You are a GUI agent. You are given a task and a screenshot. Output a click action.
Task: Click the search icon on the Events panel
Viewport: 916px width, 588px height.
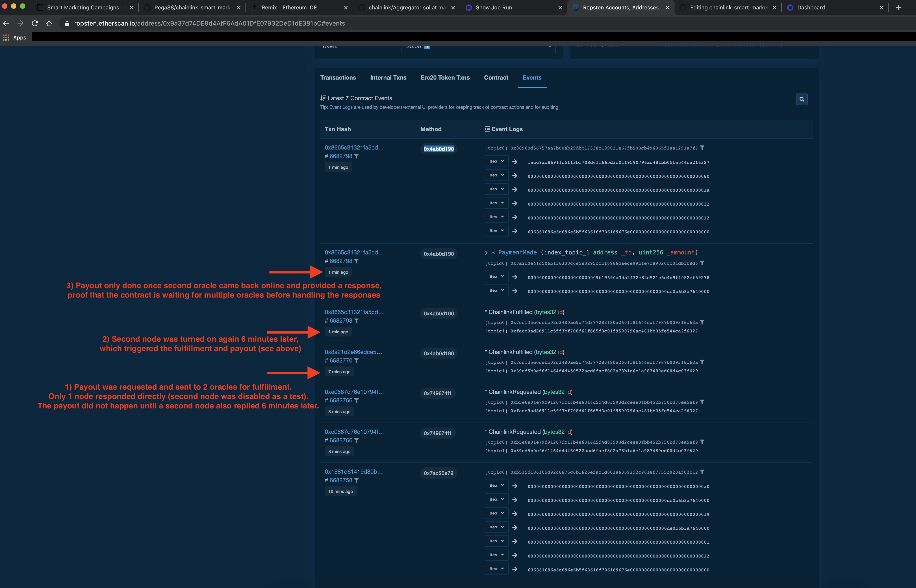coord(801,99)
